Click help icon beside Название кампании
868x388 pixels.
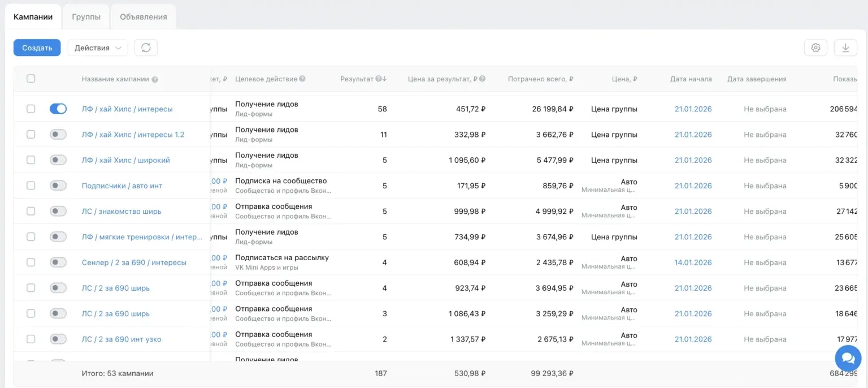(x=155, y=80)
